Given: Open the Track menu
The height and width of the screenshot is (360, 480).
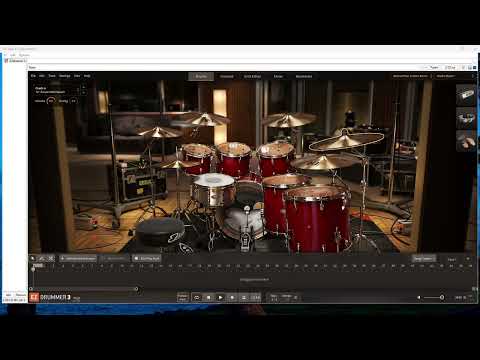Looking at the screenshot, I should (52, 76).
